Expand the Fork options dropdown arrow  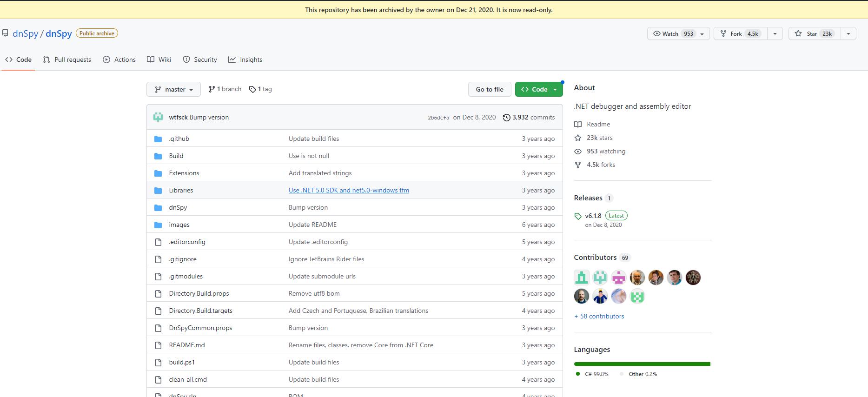pyautogui.click(x=775, y=33)
